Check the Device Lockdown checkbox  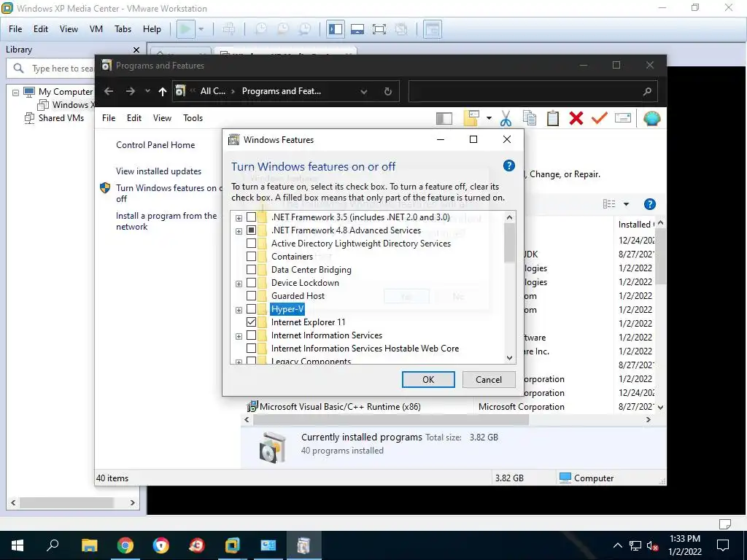click(251, 283)
